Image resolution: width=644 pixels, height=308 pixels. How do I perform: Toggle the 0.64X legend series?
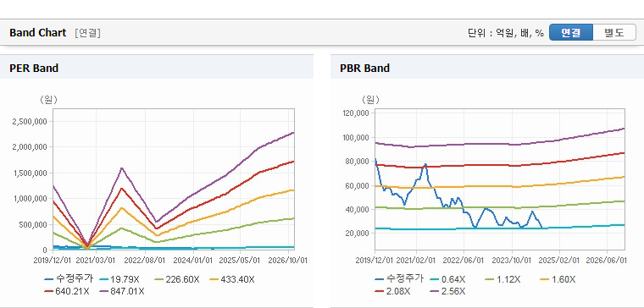[448, 279]
